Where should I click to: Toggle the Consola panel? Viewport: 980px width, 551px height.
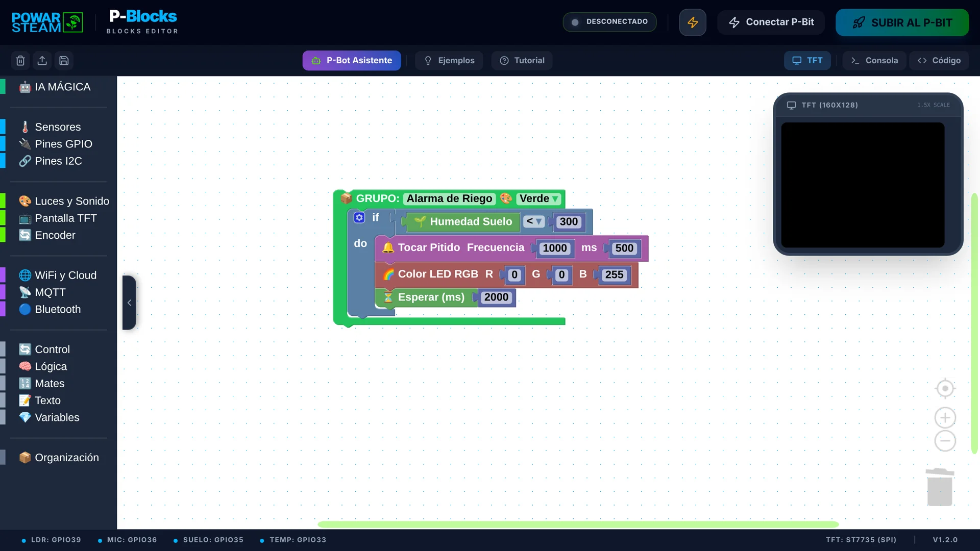coord(874,61)
